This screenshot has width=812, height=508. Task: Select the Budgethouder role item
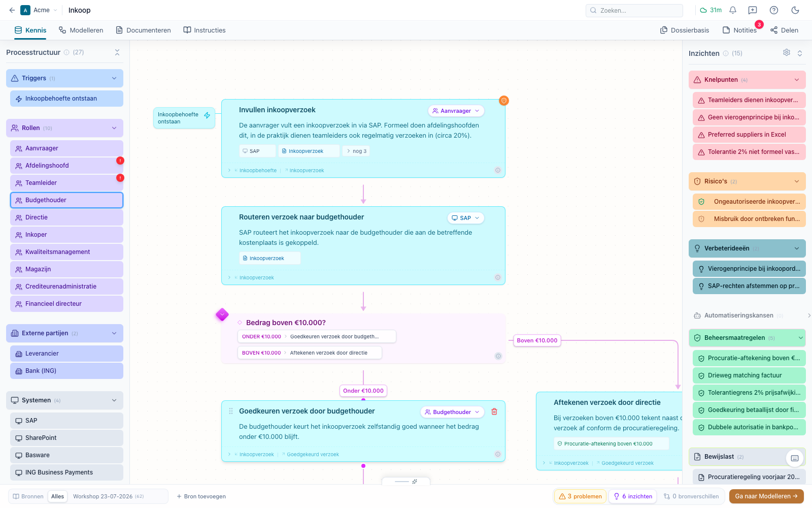point(66,200)
